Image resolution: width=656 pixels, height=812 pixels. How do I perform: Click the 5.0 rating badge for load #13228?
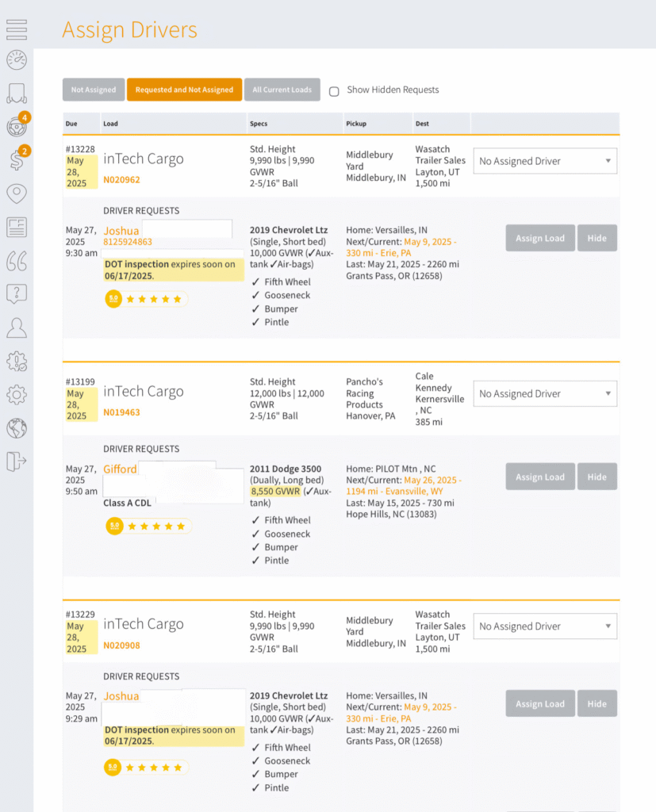tap(113, 299)
